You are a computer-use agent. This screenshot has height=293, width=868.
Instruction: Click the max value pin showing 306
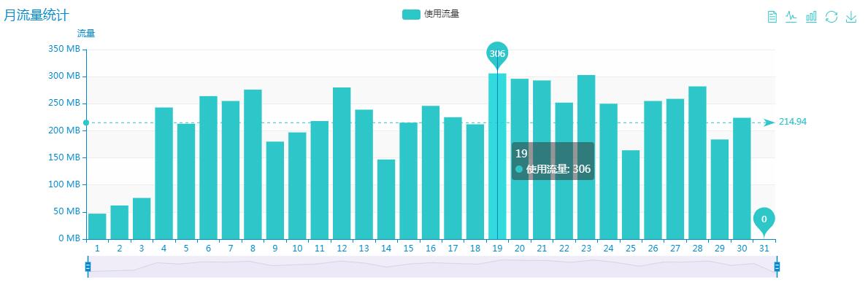coord(497,54)
